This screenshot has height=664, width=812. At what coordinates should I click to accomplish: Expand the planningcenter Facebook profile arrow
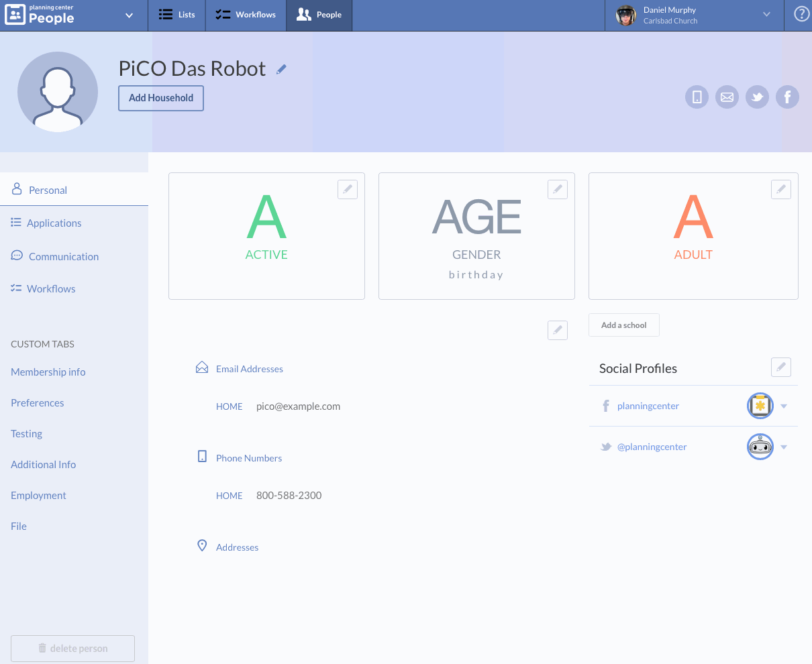(784, 406)
